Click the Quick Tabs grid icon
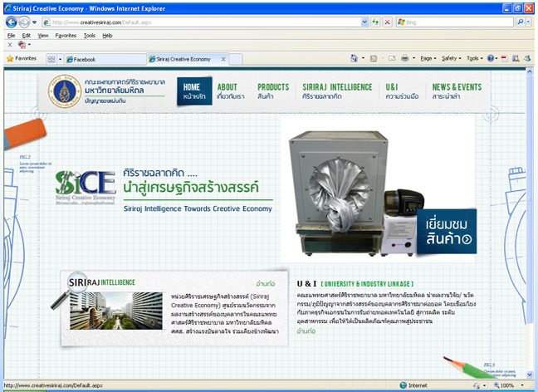The image size is (538, 392). (x=51, y=59)
